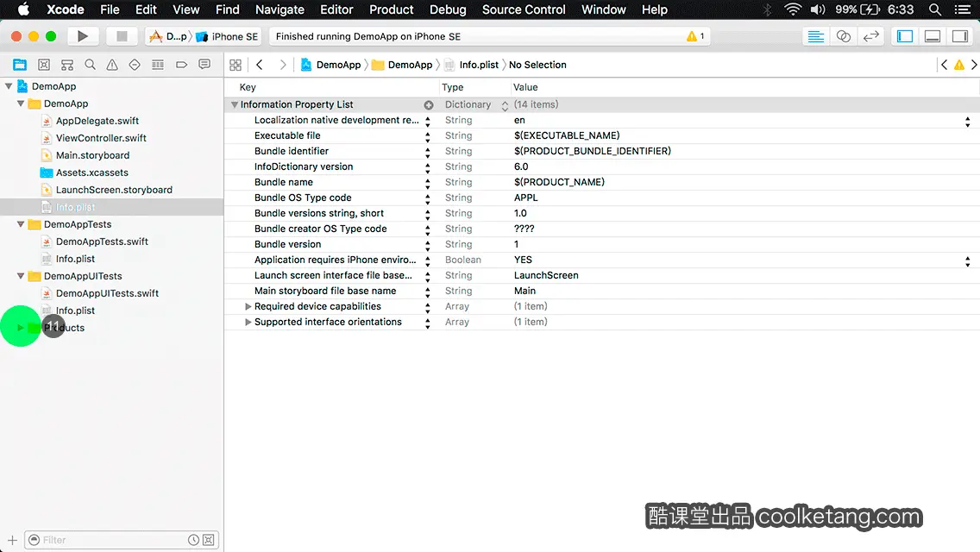This screenshot has height=552, width=980.
Task: Switch to the standard editor
Action: click(815, 36)
